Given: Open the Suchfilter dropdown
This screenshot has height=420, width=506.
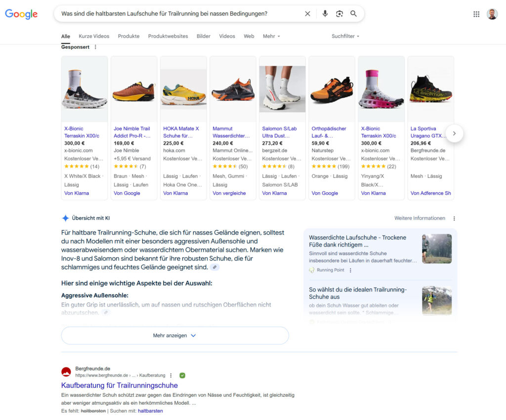Looking at the screenshot, I should pos(345,36).
